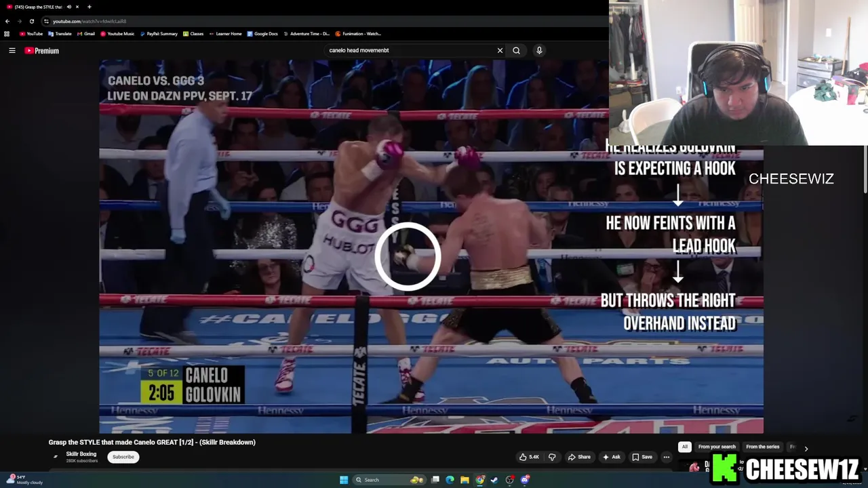Open the YouTube guide hamburger menu
Screen dimensions: 868x488
click(12, 50)
